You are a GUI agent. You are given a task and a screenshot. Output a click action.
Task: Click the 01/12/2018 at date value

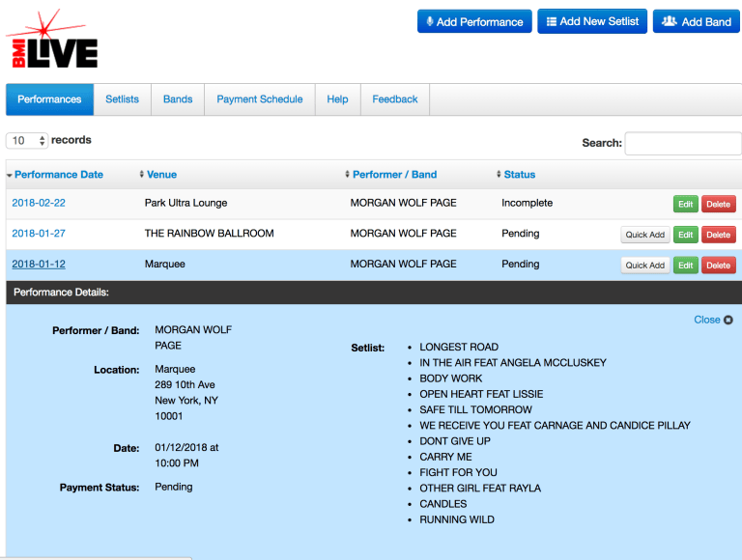[x=186, y=447]
